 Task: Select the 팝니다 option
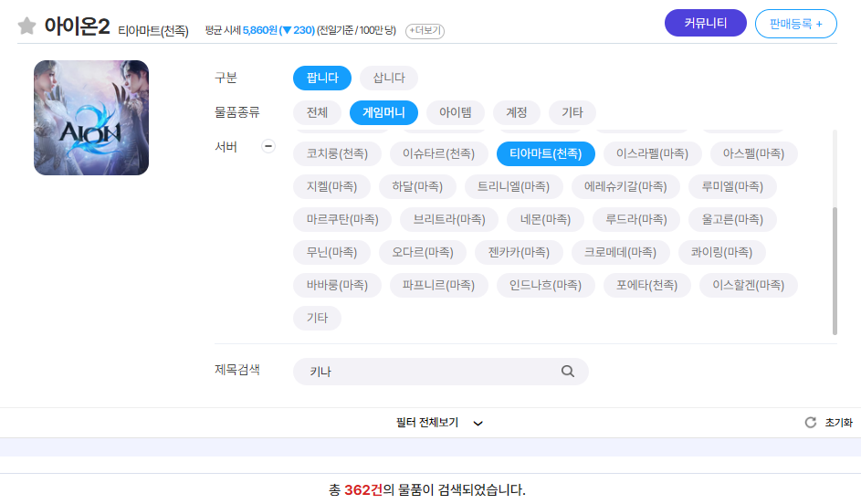click(322, 78)
